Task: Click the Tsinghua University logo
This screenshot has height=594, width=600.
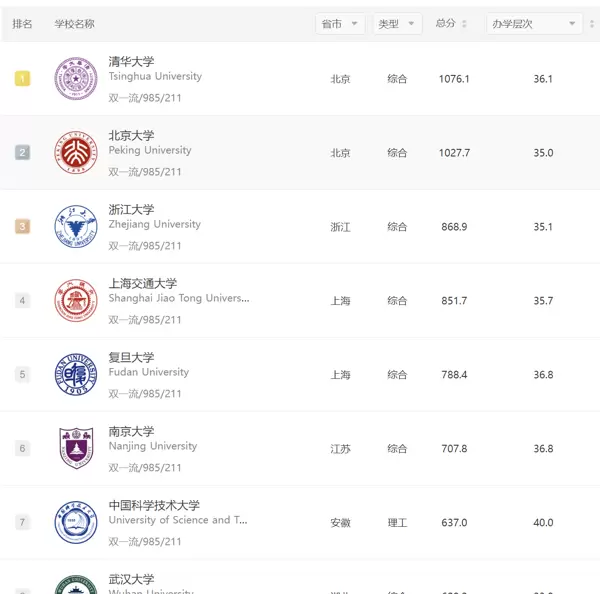Action: (x=76, y=79)
